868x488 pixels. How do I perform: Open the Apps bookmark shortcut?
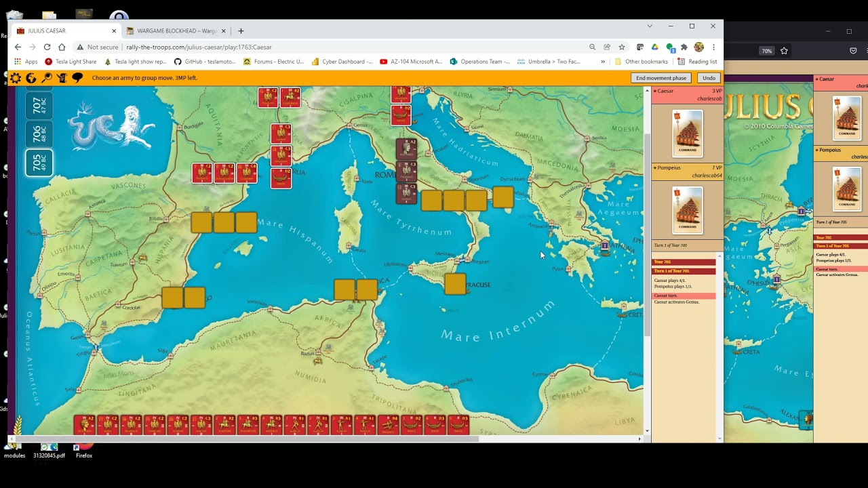(x=26, y=61)
